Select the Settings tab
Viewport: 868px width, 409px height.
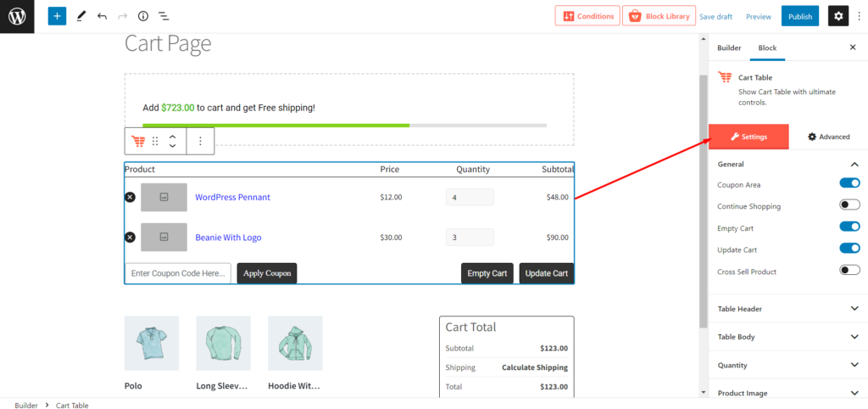[x=748, y=137]
